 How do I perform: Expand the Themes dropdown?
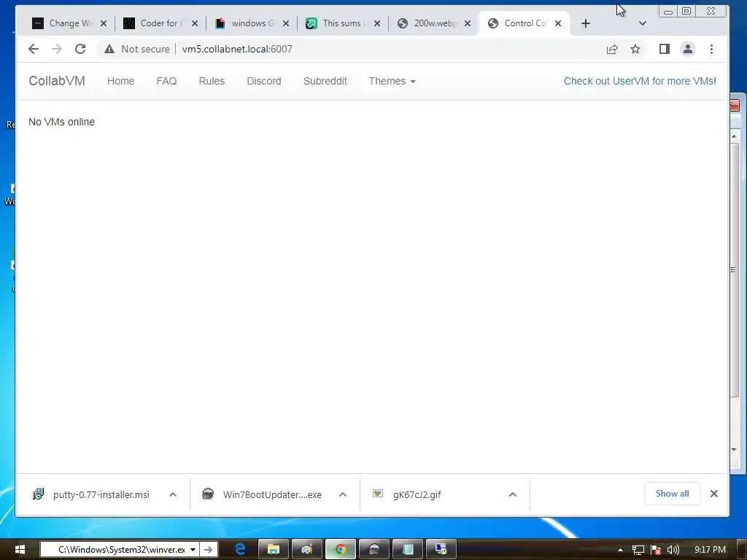(392, 81)
